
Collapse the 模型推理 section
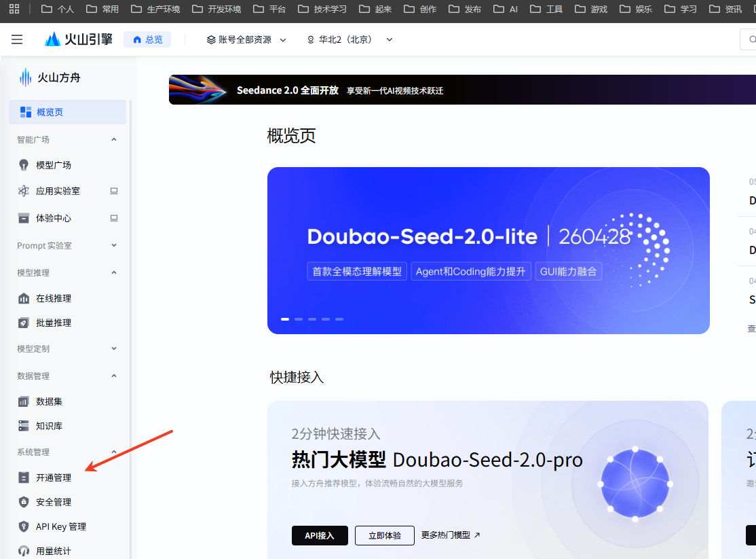114,273
